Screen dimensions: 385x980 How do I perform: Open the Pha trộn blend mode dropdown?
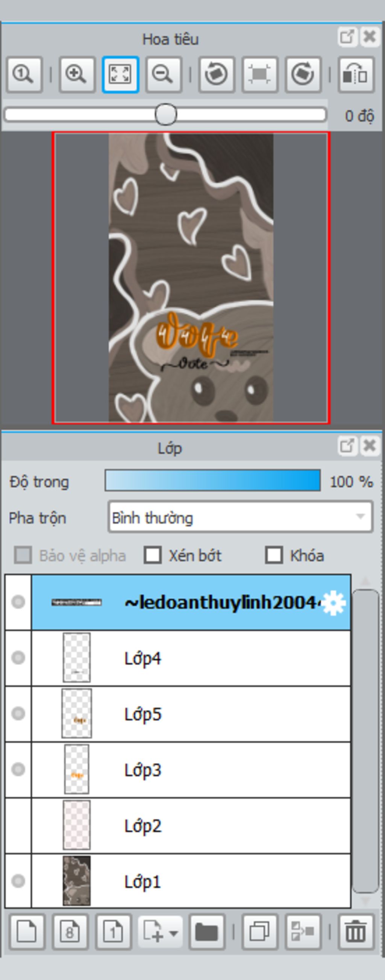click(240, 517)
